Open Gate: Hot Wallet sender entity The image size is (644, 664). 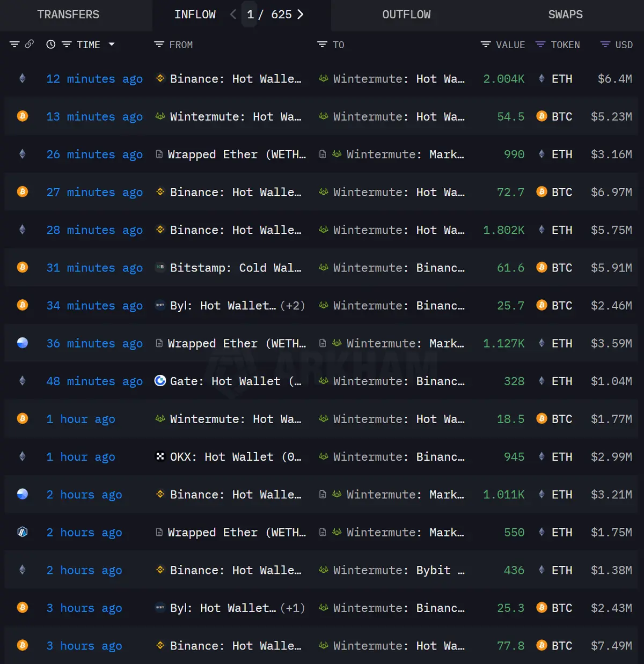pyautogui.click(x=236, y=381)
